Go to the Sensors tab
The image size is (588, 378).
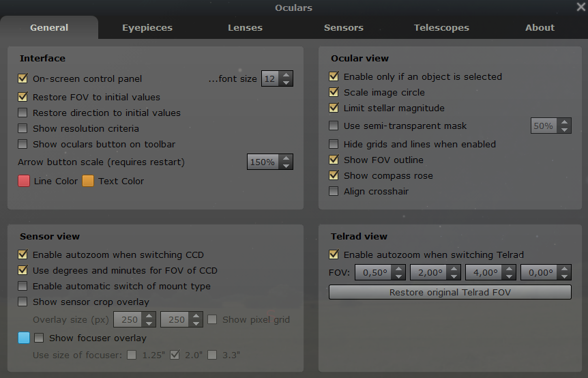click(x=343, y=28)
